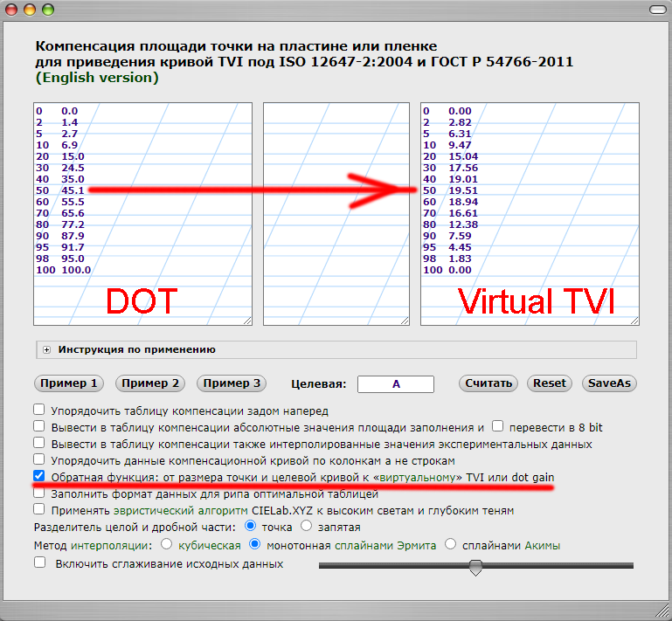
Task: Open the Акимы link
Action: 542,546
